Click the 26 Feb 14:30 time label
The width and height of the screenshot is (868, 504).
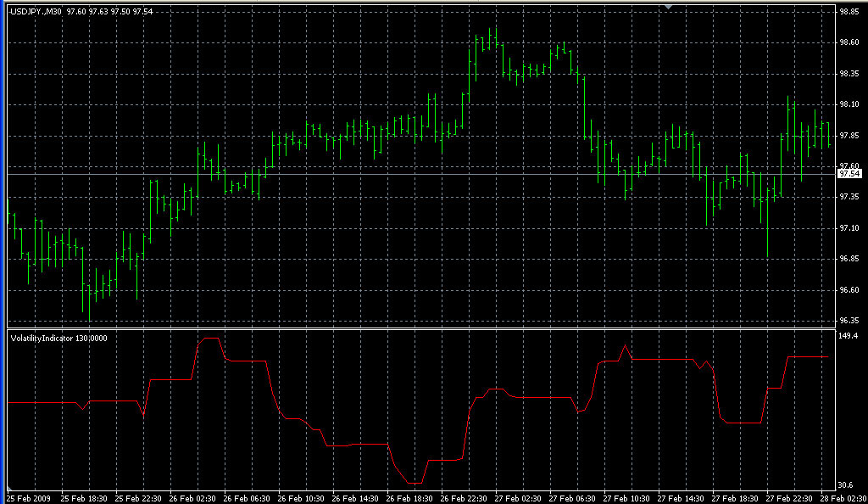pos(355,498)
